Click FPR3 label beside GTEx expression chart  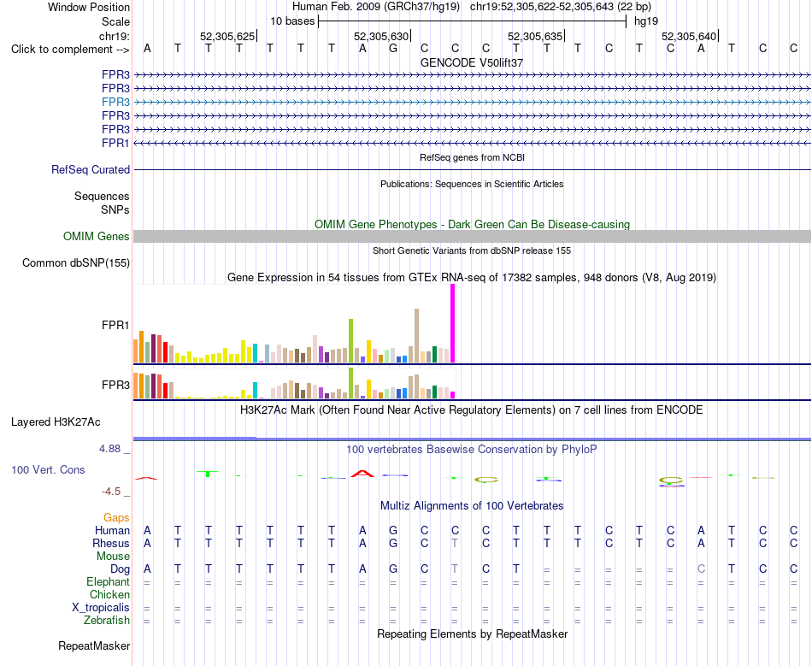click(x=115, y=386)
